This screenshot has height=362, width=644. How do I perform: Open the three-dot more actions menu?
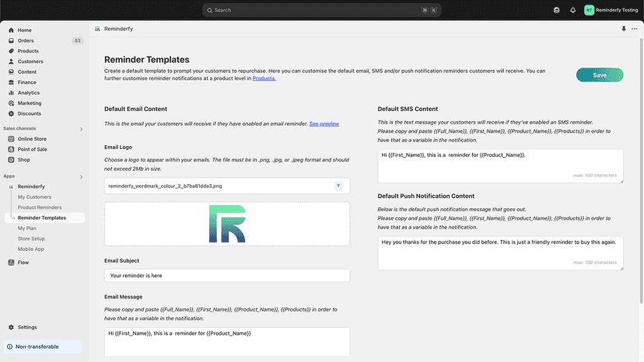(x=634, y=29)
